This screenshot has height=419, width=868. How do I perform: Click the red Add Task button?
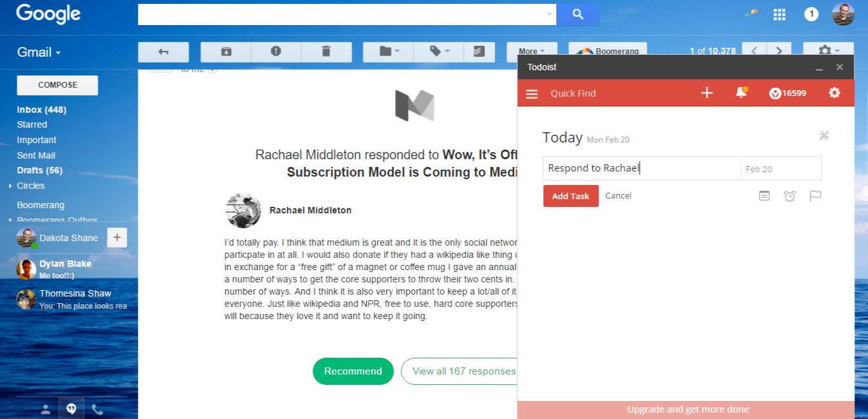571,196
